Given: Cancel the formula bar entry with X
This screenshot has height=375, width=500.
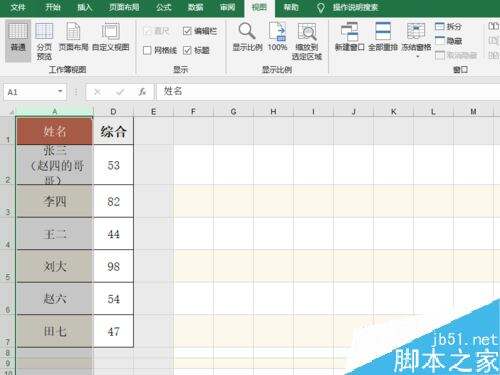Looking at the screenshot, I should tap(97, 92).
